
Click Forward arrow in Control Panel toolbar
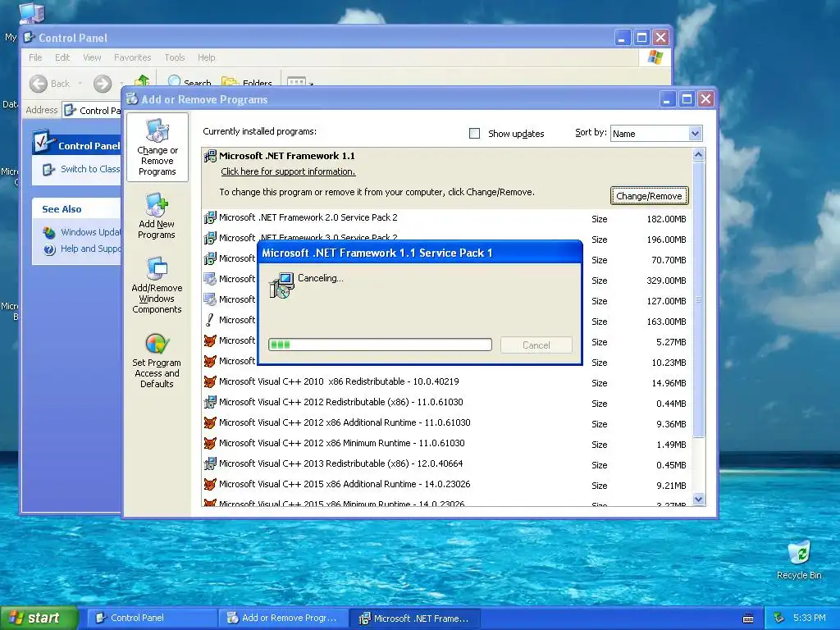point(103,84)
